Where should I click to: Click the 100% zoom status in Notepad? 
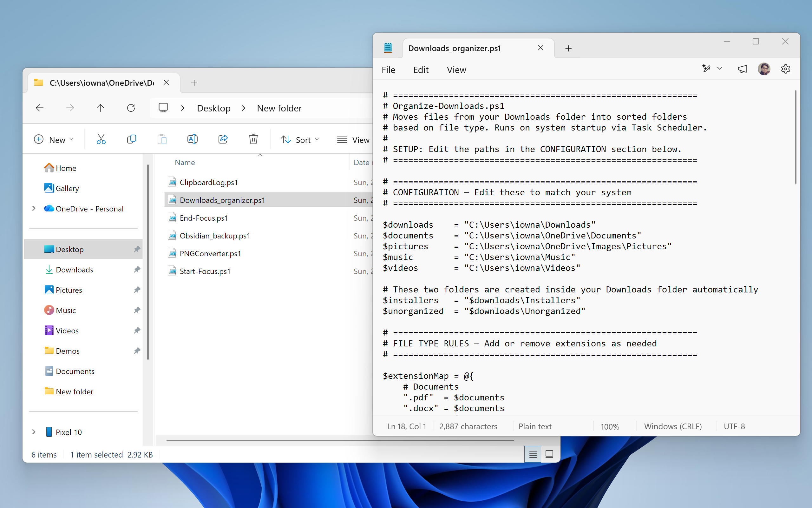(x=610, y=426)
